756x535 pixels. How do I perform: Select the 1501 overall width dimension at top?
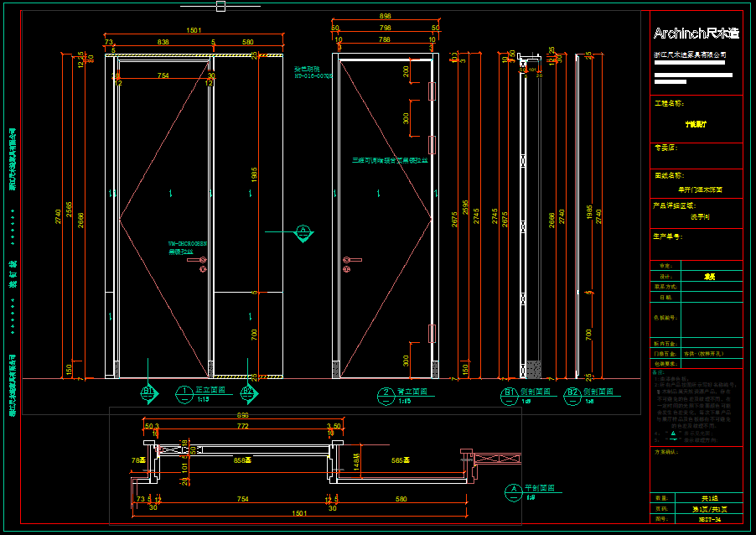point(194,30)
